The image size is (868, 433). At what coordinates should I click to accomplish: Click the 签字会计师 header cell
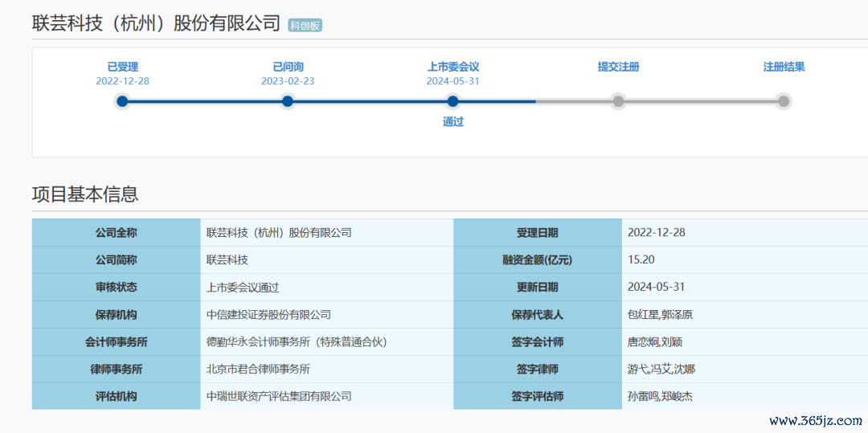point(538,341)
